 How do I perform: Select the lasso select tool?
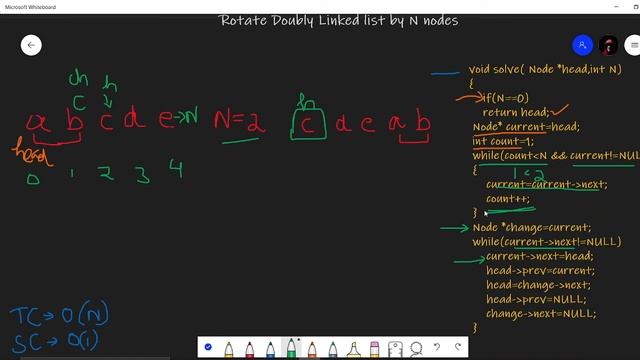[416, 349]
